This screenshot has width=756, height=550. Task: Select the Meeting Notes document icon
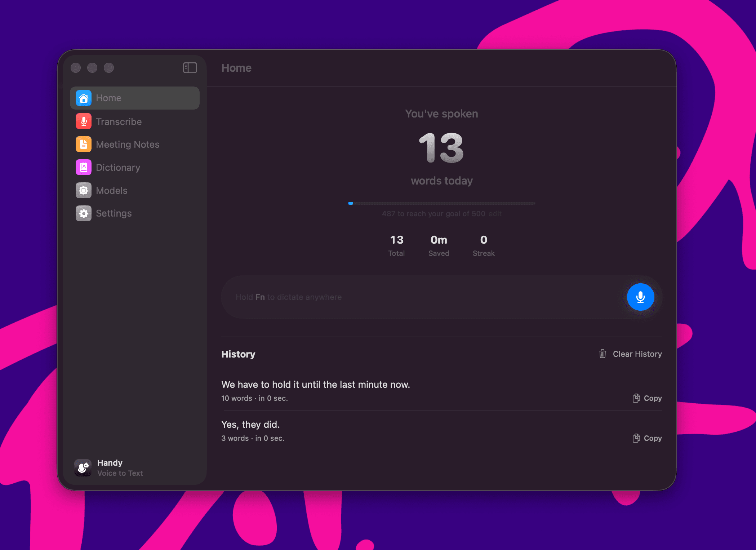(x=84, y=145)
